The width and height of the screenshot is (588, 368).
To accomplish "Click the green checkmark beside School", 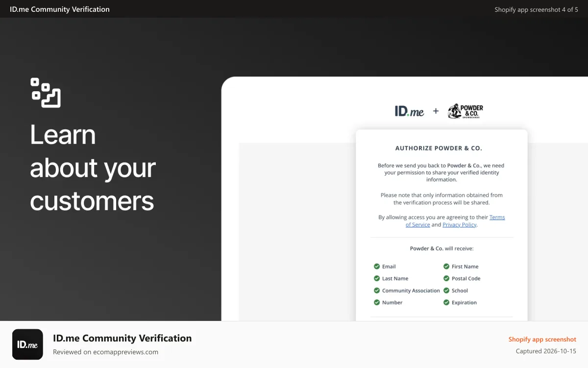I will (446, 290).
